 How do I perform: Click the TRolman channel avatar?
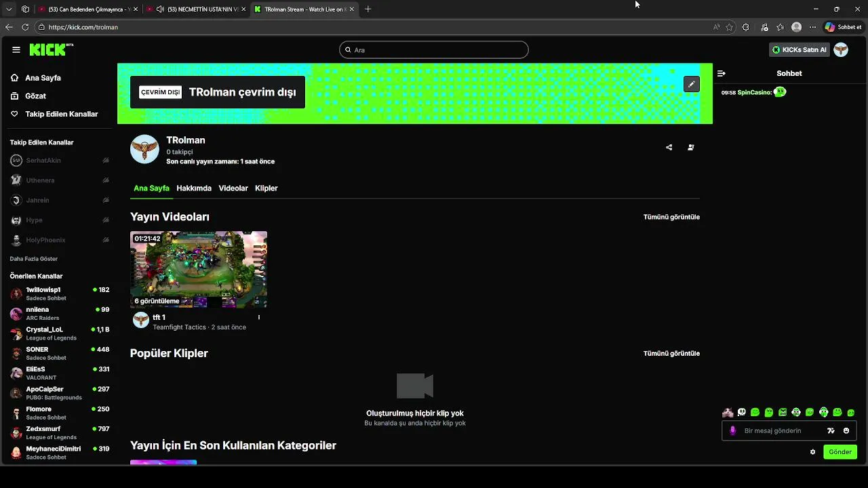(x=144, y=149)
